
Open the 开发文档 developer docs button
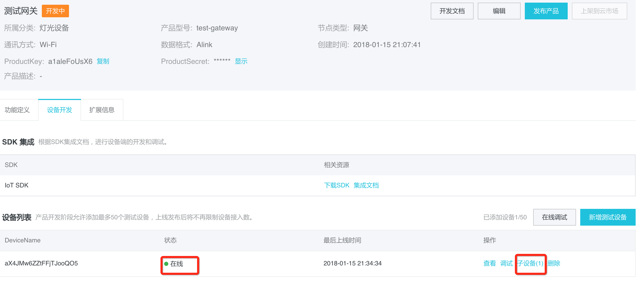pos(452,11)
